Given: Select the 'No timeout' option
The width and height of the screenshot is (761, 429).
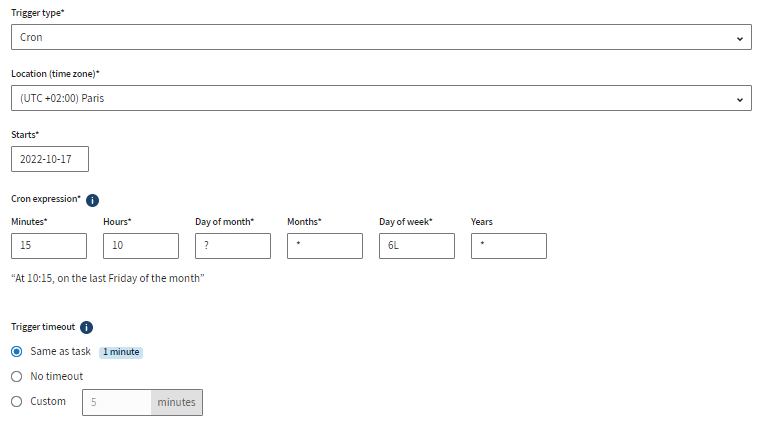Looking at the screenshot, I should coord(16,376).
